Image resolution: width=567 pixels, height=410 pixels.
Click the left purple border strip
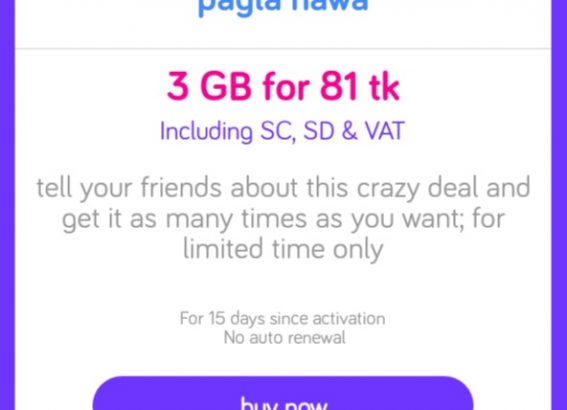coord(7,205)
